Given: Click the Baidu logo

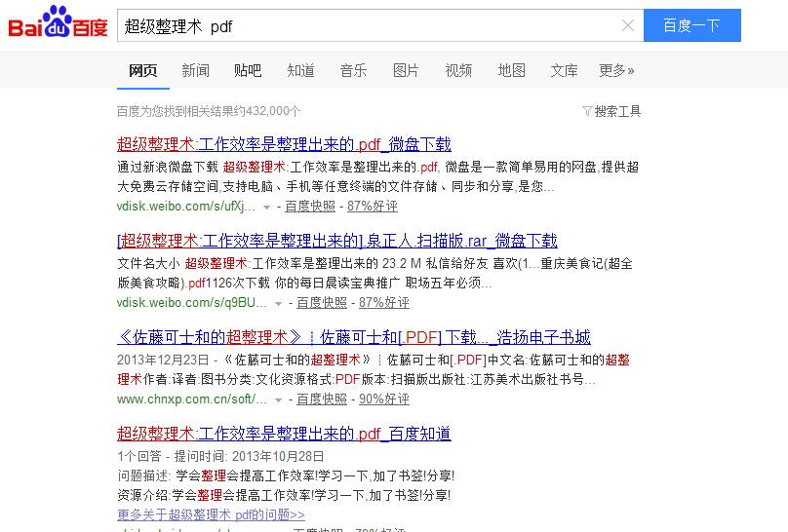Looking at the screenshot, I should point(58,22).
